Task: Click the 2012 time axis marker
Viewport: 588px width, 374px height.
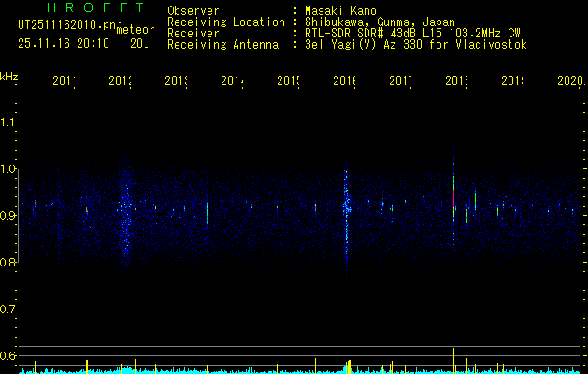Action: tap(120, 80)
